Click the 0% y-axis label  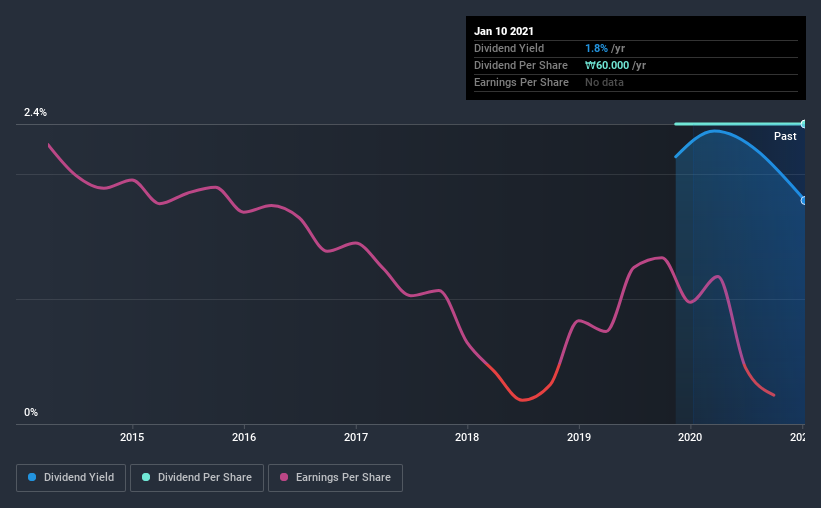[31, 412]
